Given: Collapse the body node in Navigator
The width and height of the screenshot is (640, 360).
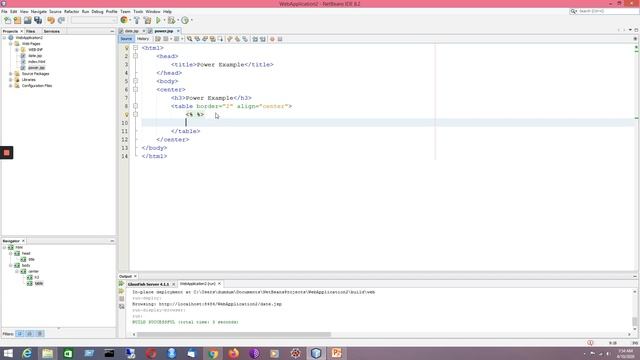Looking at the screenshot, I should click(x=11, y=265).
